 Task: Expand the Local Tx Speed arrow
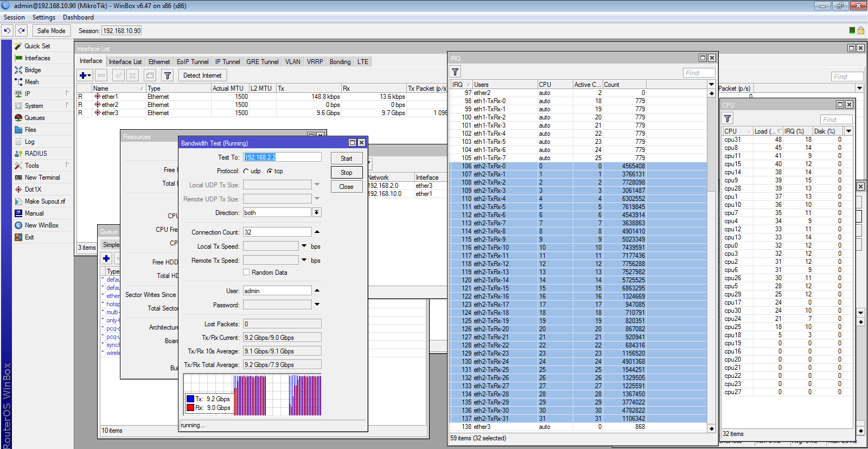tap(304, 246)
